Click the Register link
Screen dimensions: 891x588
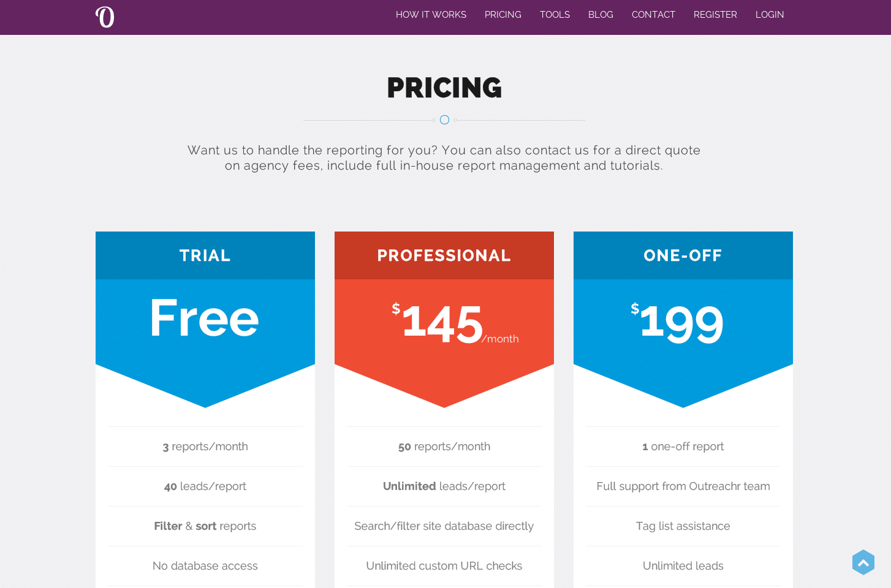pyautogui.click(x=715, y=15)
